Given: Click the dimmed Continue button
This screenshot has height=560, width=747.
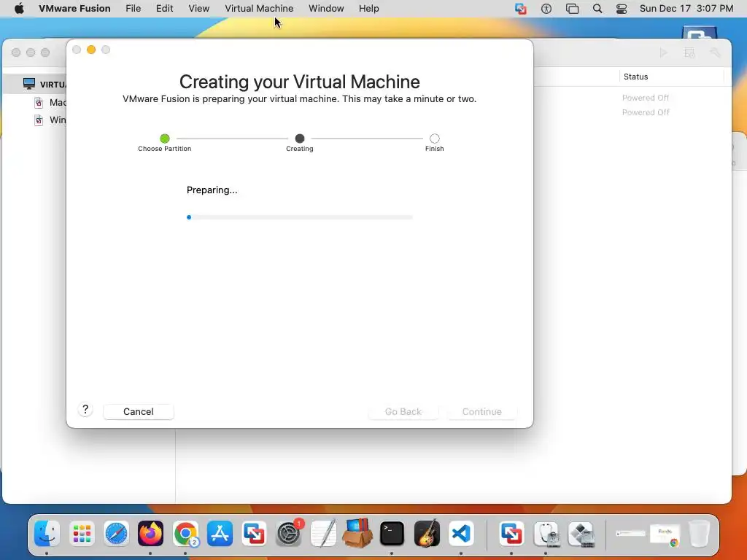Looking at the screenshot, I should pyautogui.click(x=482, y=411).
